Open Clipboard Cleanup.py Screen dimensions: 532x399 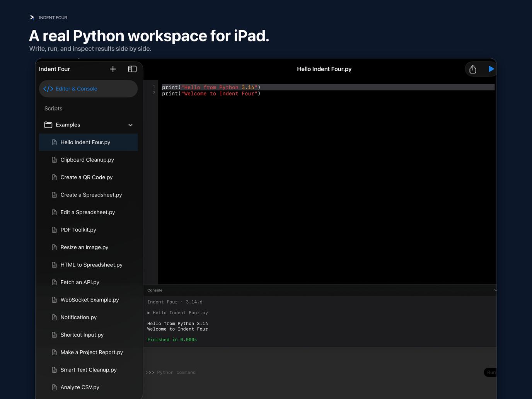(x=88, y=160)
